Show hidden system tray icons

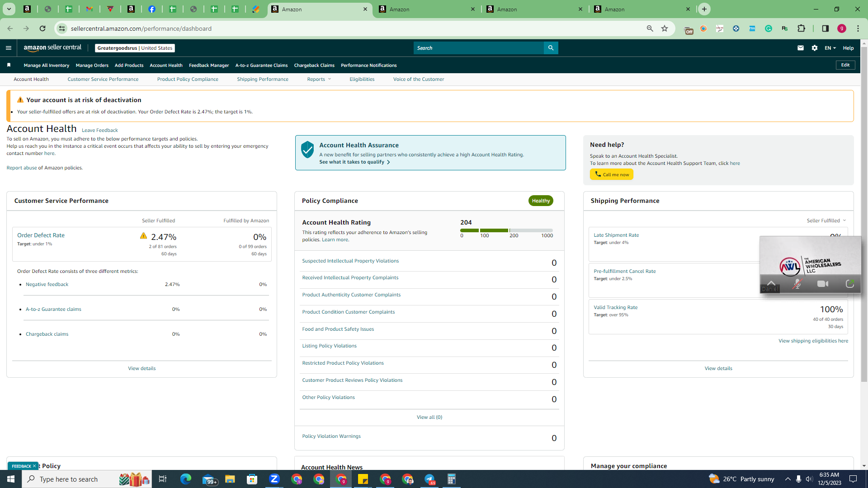(788, 479)
